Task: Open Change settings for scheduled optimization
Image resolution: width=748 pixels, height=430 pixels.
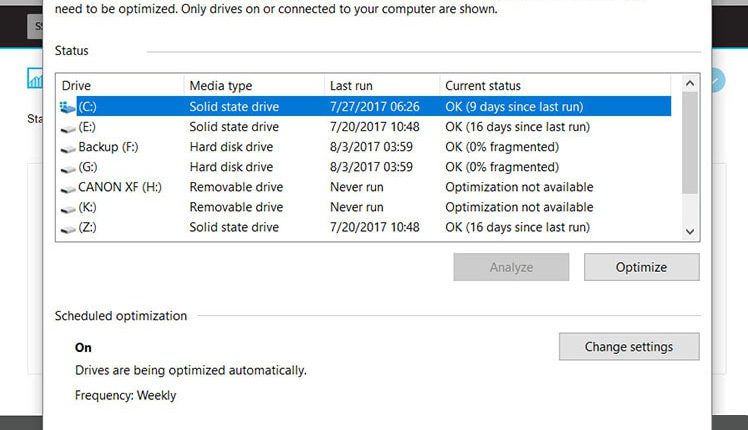Action: coord(629,346)
